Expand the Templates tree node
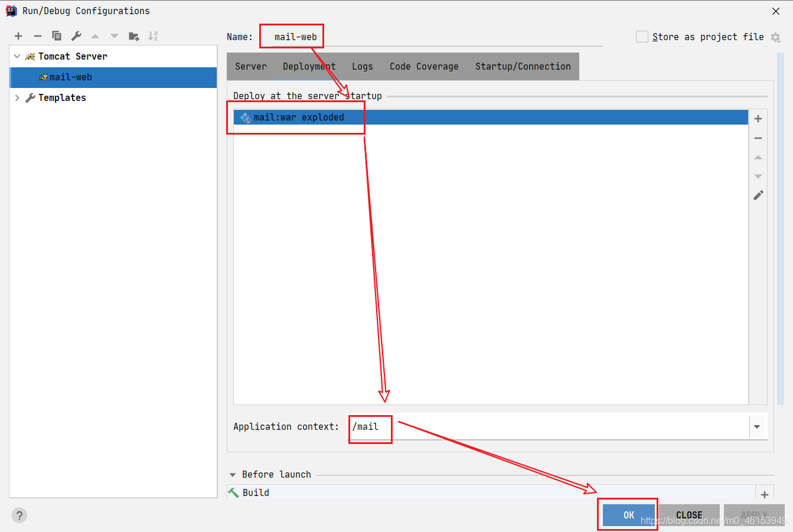 17,98
